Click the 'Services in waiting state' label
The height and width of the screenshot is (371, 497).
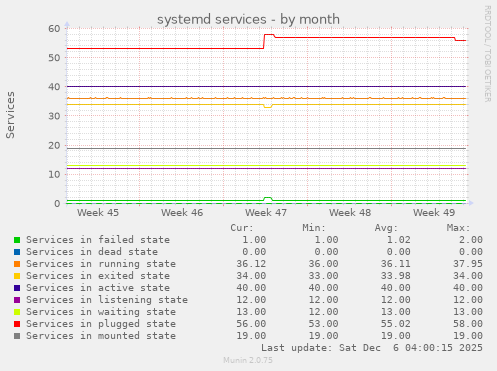click(101, 312)
